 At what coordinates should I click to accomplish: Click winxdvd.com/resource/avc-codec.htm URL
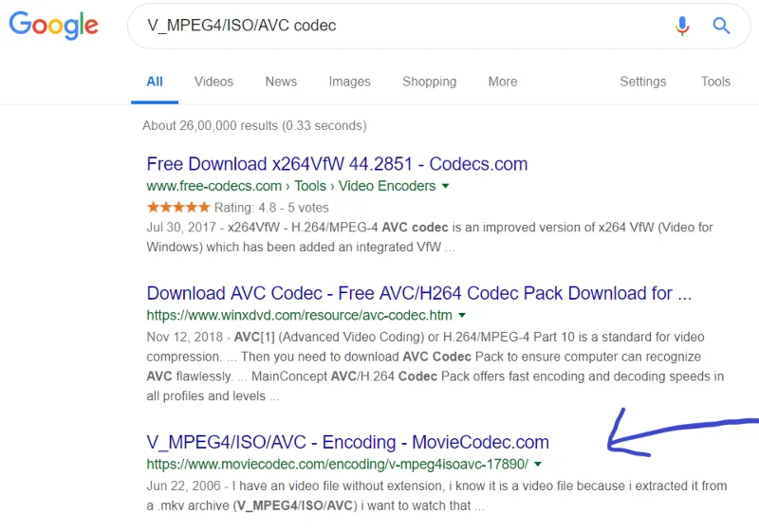coord(300,315)
